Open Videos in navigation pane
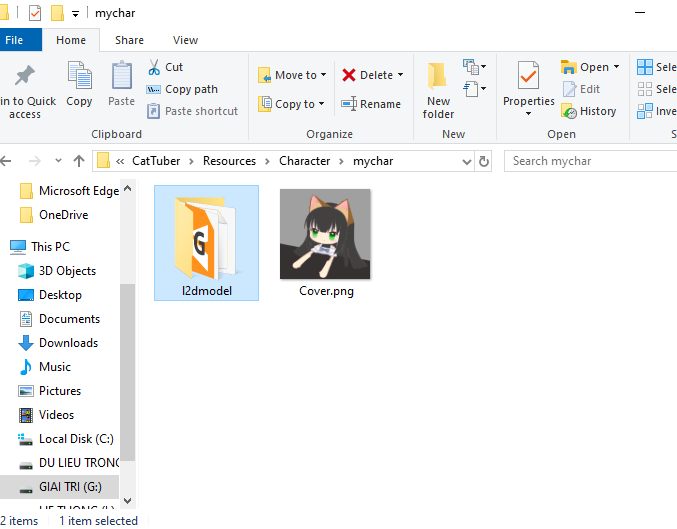The height and width of the screenshot is (529, 677). click(46, 415)
